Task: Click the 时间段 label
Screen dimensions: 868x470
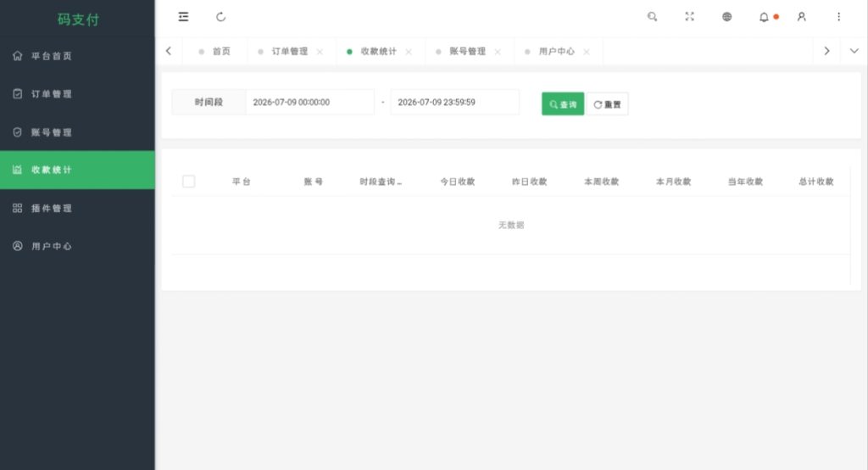Action: (209, 102)
